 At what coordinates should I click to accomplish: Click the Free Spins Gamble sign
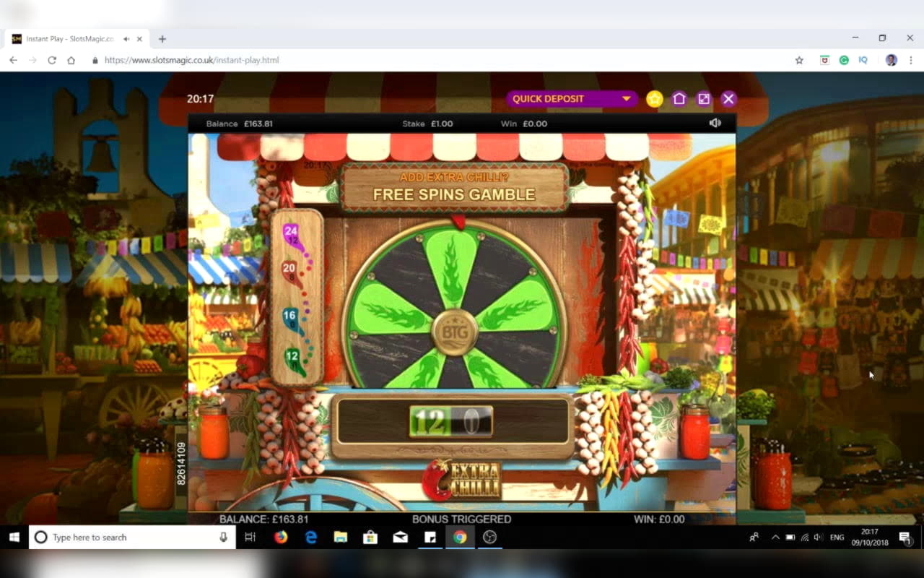[454, 187]
